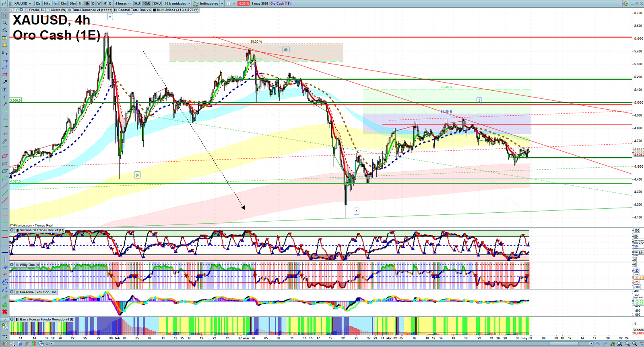Expand the arrow next to Indicadores
644x347 pixels.
(x=222, y=4)
